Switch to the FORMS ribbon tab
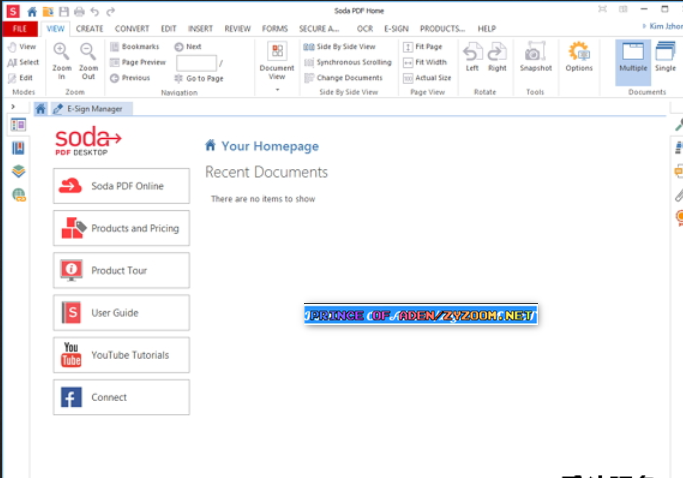683x478 pixels. tap(274, 29)
